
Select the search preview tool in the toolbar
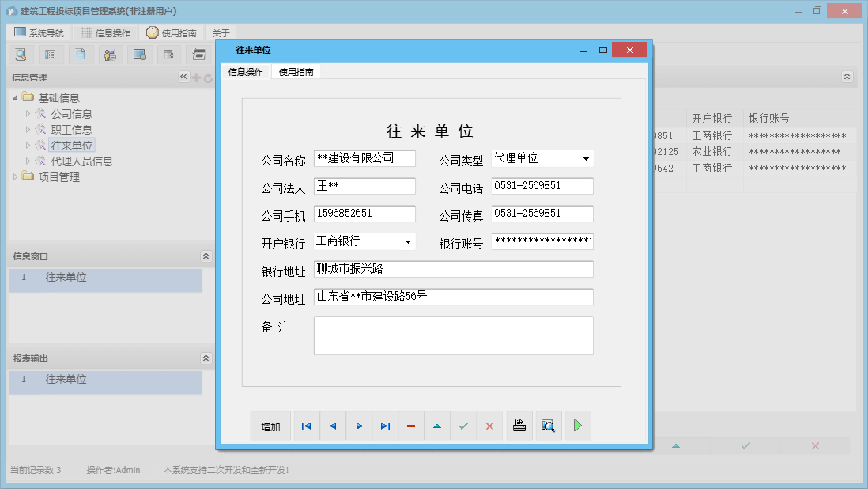pyautogui.click(x=20, y=54)
